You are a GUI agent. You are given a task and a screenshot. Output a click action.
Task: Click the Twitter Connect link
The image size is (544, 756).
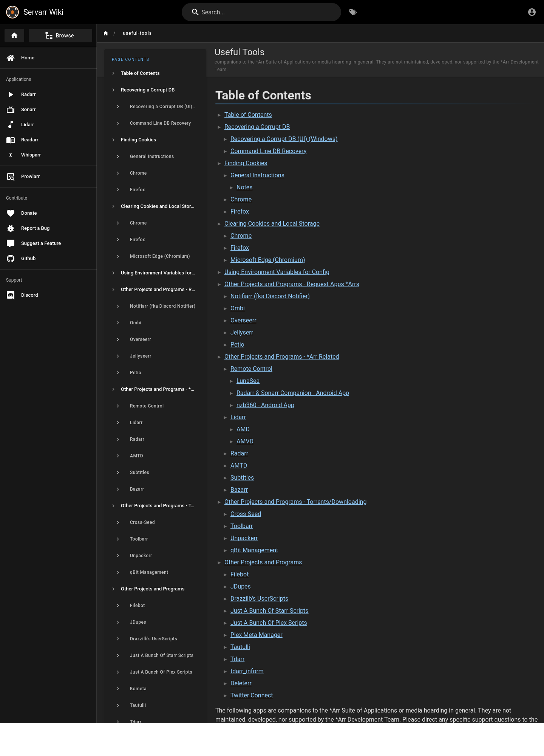pyautogui.click(x=251, y=696)
